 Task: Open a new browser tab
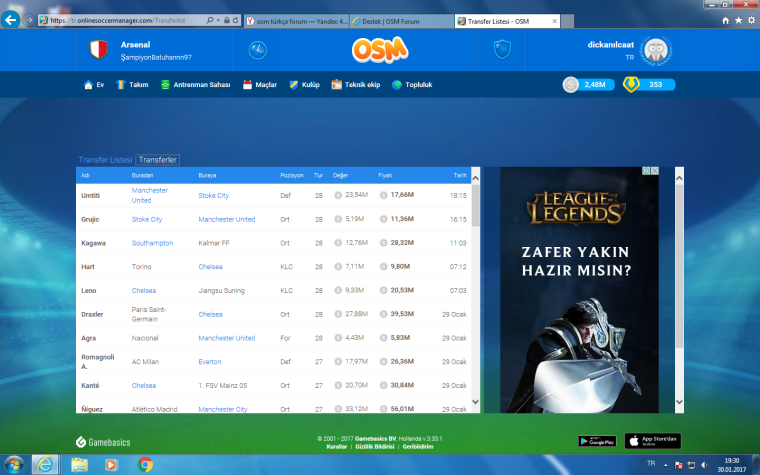click(568, 21)
